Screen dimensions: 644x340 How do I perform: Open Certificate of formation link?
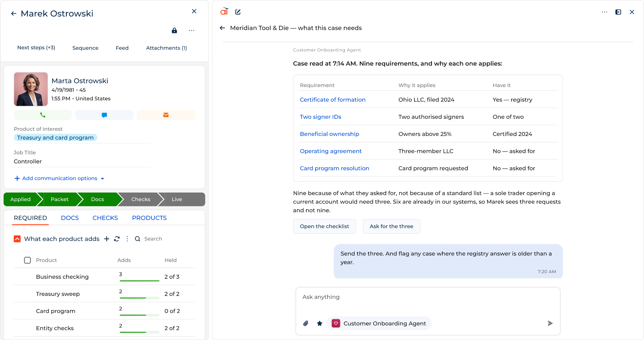coord(333,100)
